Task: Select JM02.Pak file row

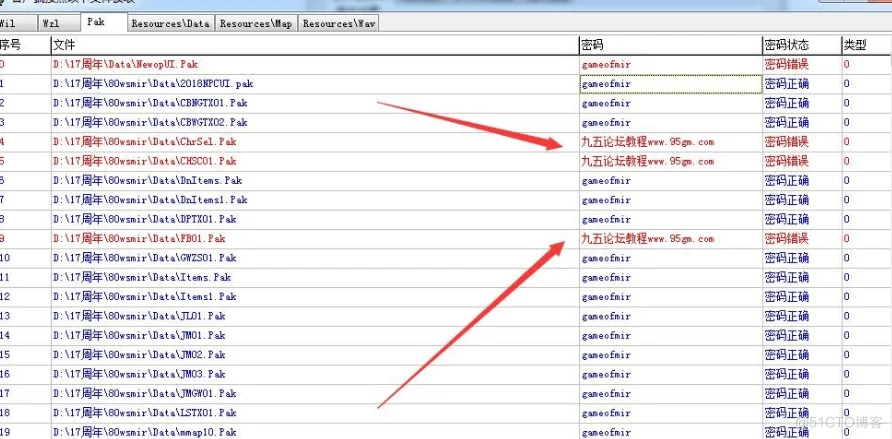Action: 139,355
